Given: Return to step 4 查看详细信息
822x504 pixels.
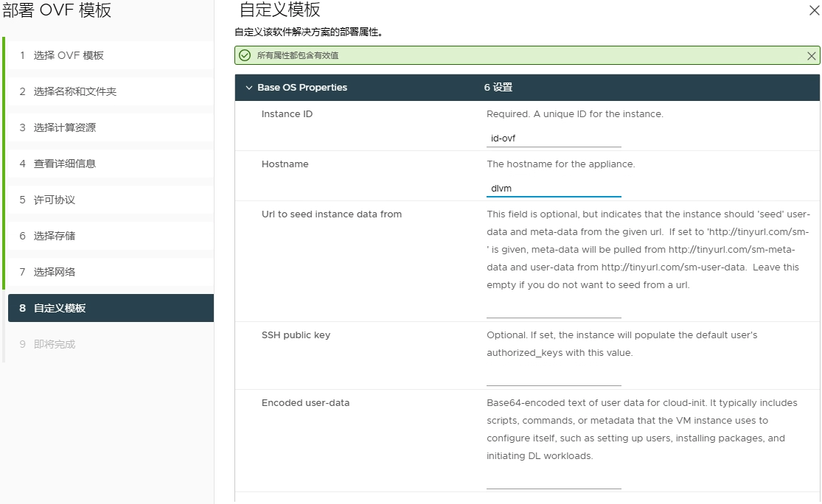Looking at the screenshot, I should click(64, 164).
